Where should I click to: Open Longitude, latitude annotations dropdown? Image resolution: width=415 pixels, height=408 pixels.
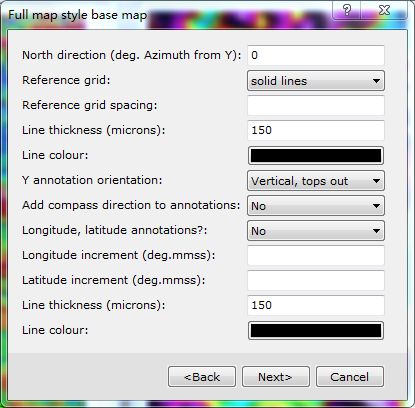316,231
